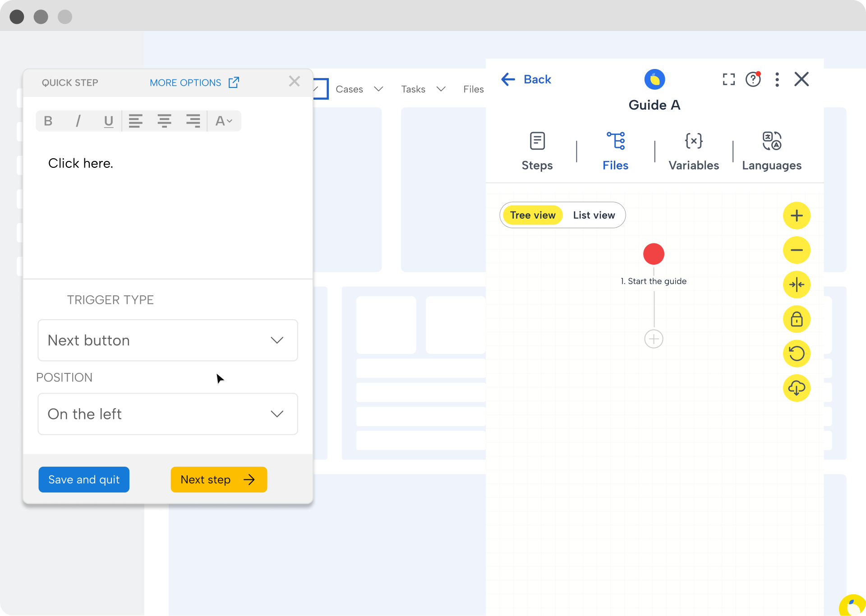Zoom out the tree with minus button
The image size is (866, 616).
pos(797,250)
